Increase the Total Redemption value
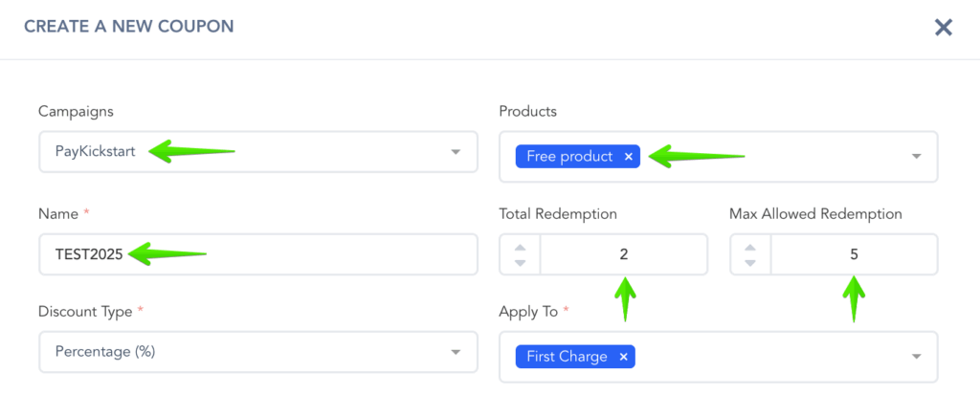 (x=520, y=247)
